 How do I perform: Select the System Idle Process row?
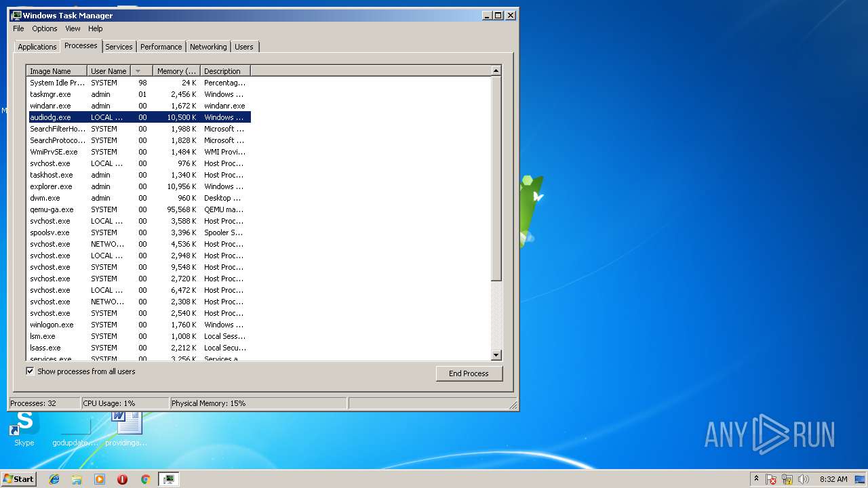tap(138, 83)
